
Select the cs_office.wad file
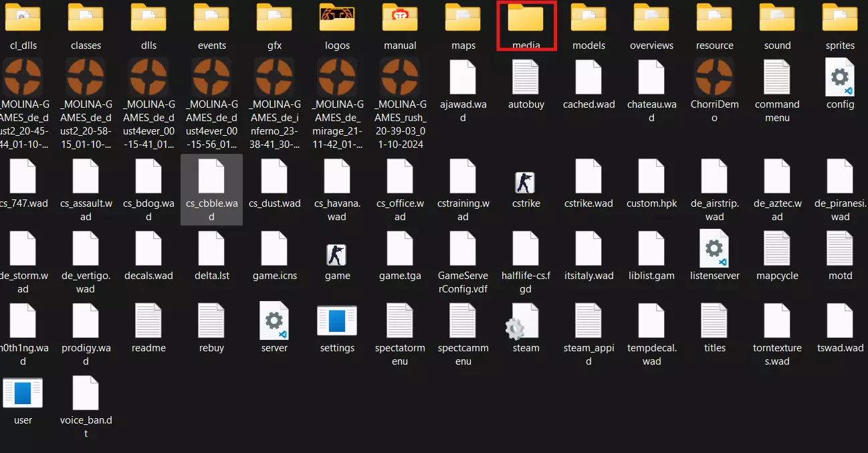[400, 189]
